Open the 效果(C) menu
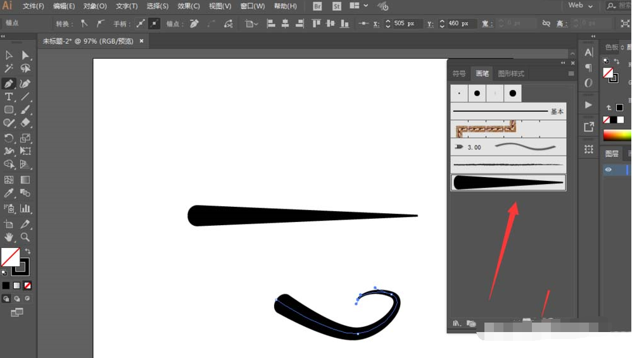Viewport: 644px width, 358px height. 189,6
